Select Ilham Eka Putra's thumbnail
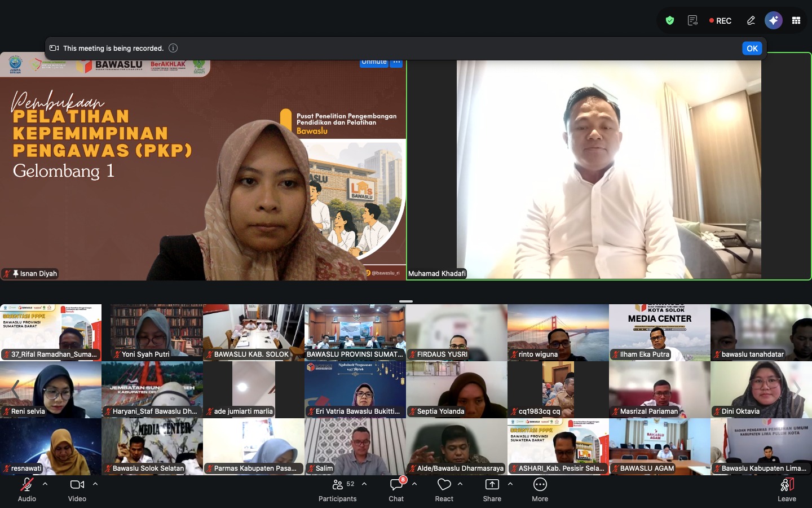This screenshot has width=812, height=508. [x=660, y=332]
